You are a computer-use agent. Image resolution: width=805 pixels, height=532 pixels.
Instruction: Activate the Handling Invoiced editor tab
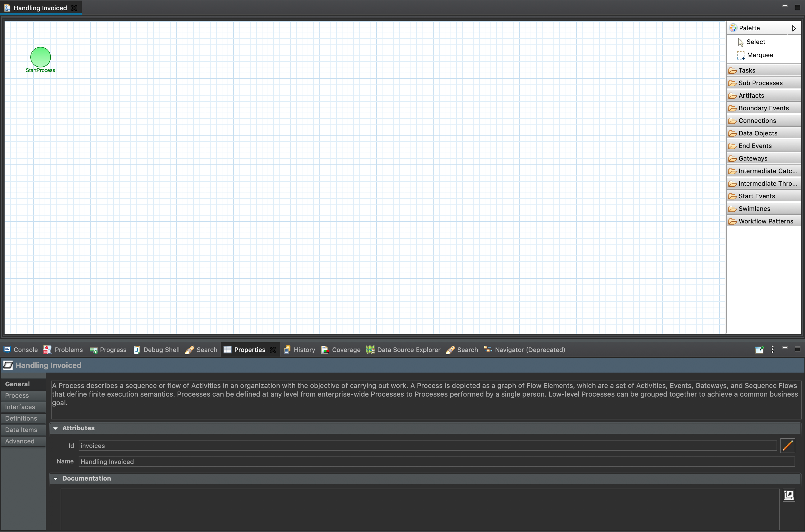coord(40,8)
